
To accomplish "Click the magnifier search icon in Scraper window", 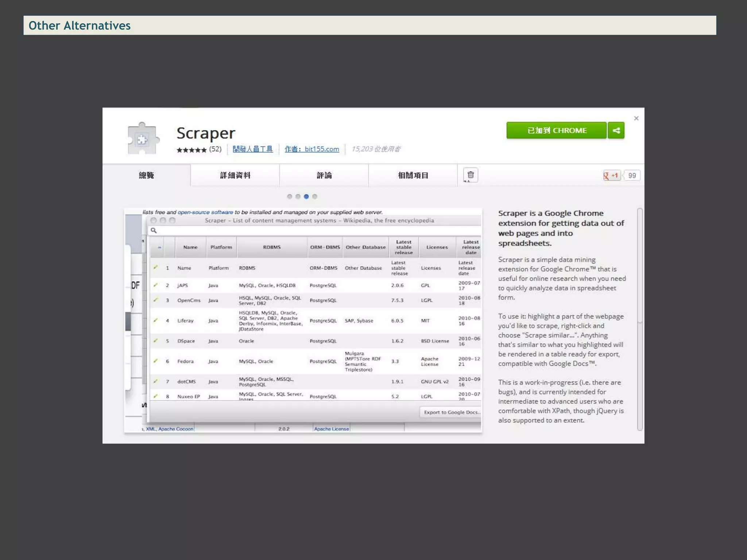I will click(x=154, y=230).
